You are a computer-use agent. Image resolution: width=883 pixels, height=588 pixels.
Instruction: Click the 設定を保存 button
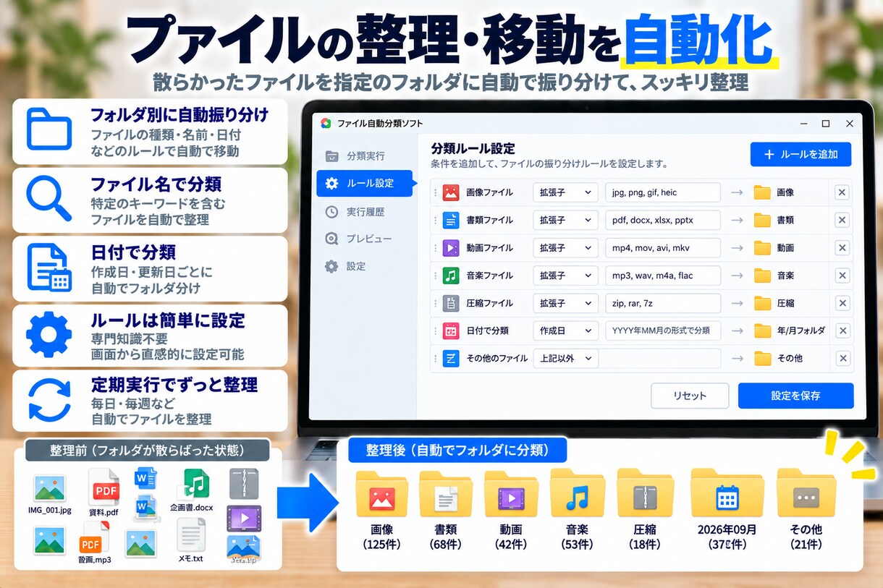click(795, 396)
